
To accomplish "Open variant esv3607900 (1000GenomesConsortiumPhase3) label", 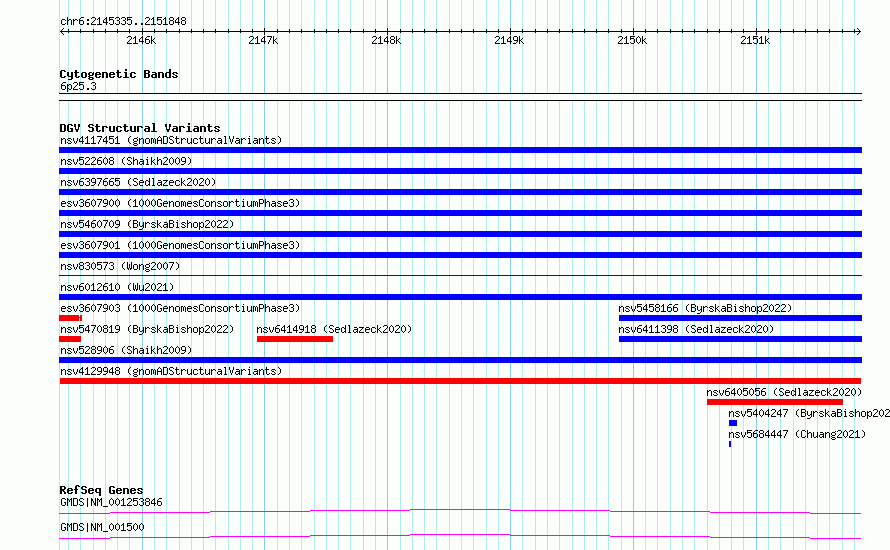I will coord(180,203).
